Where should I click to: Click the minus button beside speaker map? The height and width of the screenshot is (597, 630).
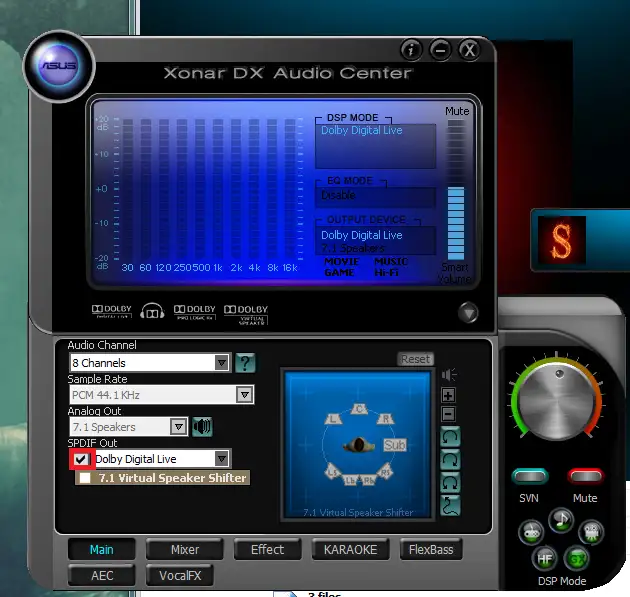pos(448,414)
